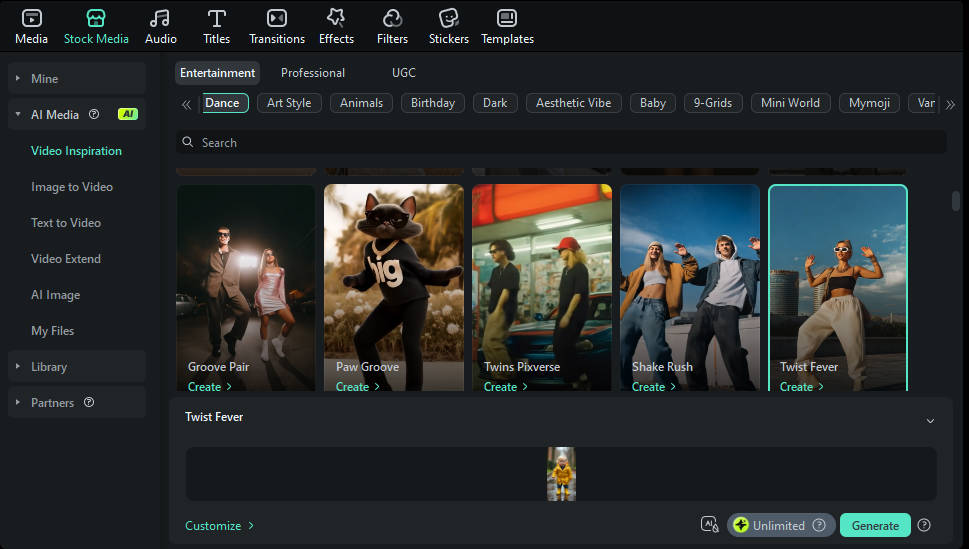Click the uploaded baby image thumbnail
969x549 pixels.
561,474
